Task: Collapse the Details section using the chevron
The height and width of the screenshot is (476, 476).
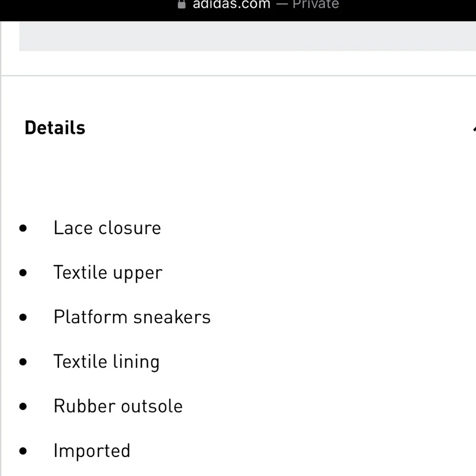Action: 474,129
